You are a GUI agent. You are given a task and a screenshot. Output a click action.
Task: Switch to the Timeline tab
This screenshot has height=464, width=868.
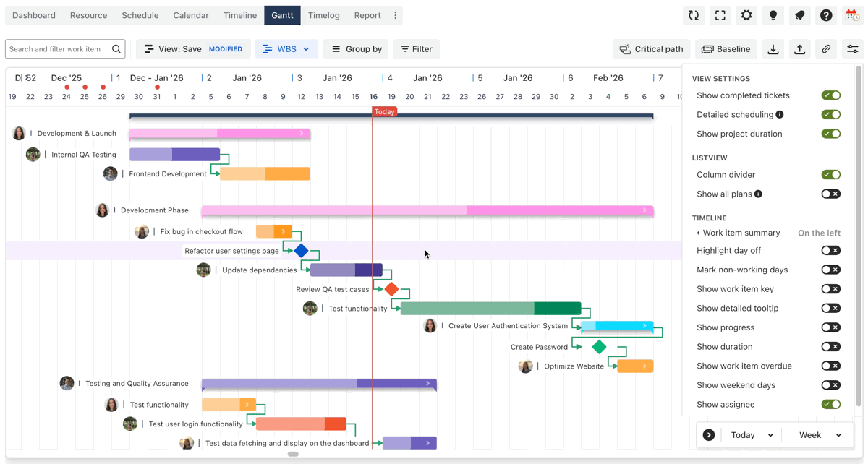point(239,15)
